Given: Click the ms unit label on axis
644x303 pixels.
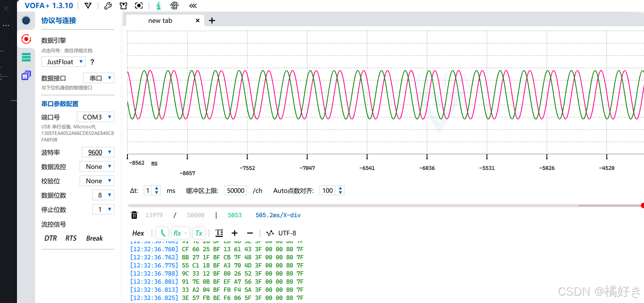Looking at the screenshot, I should click(154, 163).
